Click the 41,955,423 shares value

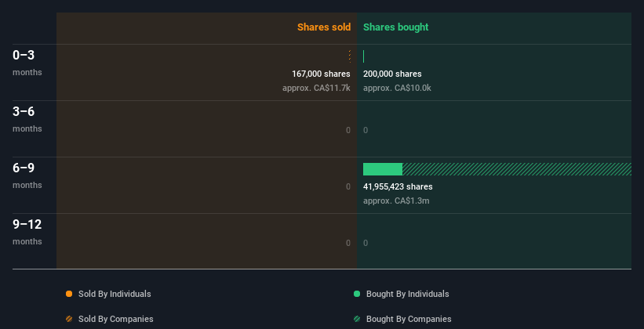tap(398, 186)
